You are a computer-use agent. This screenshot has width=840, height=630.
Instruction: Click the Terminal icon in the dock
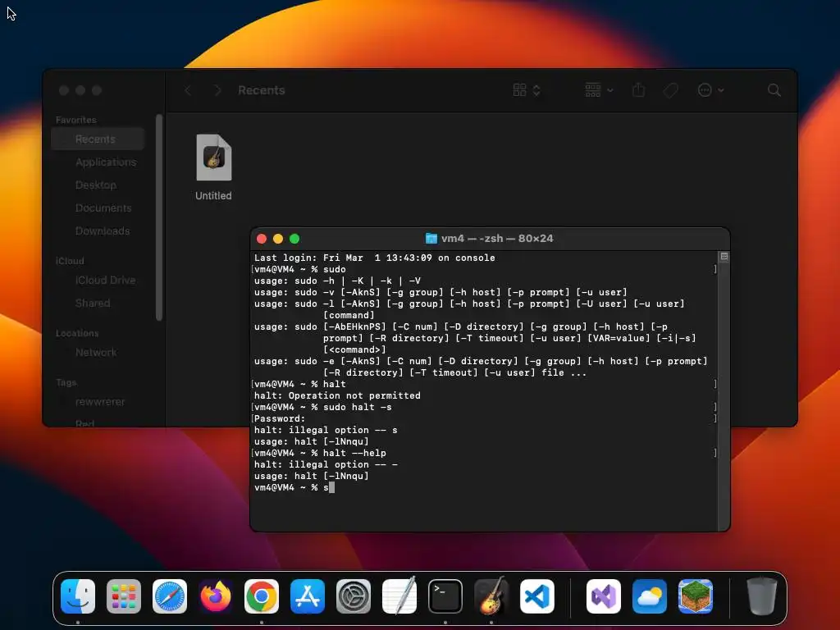pos(445,596)
